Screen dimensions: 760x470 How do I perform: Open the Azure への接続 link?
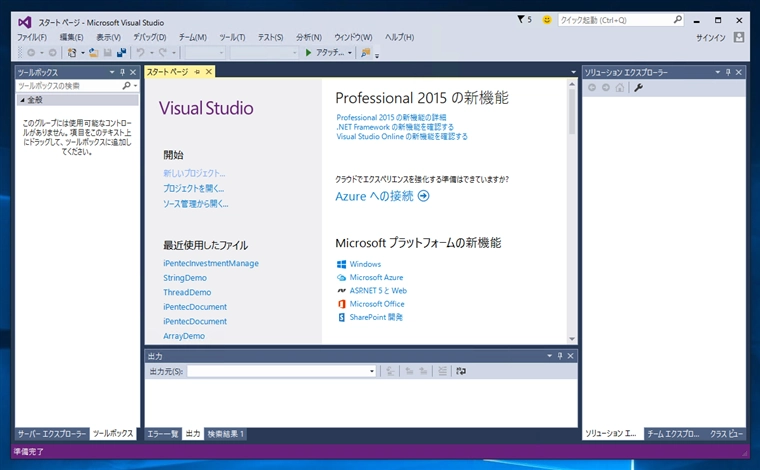pos(374,196)
